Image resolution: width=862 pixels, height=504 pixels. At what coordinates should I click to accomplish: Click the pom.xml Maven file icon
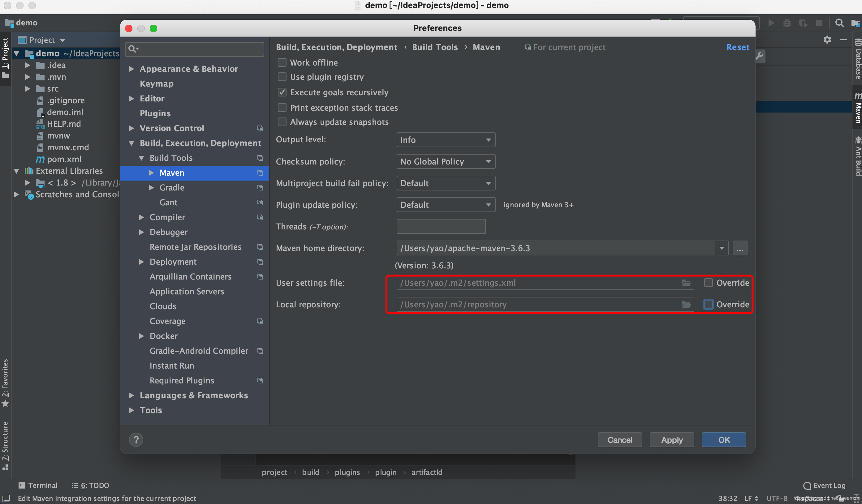(x=40, y=159)
